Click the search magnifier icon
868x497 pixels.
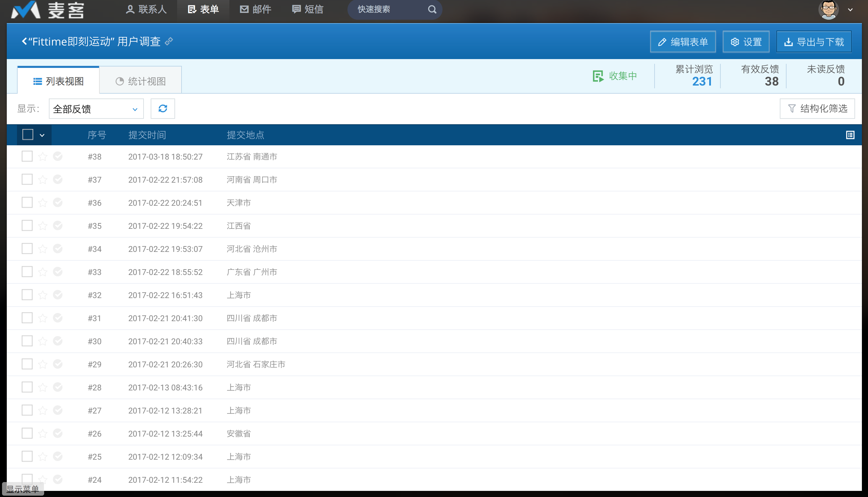coord(432,9)
